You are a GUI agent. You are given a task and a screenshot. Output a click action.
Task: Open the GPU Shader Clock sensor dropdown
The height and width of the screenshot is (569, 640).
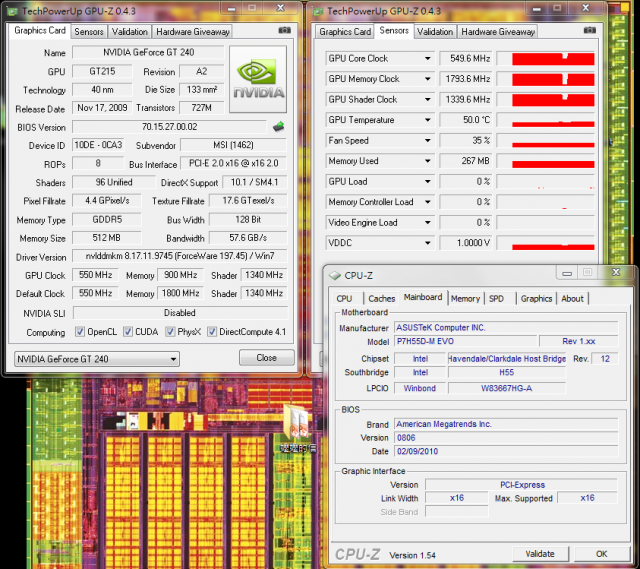(x=427, y=100)
